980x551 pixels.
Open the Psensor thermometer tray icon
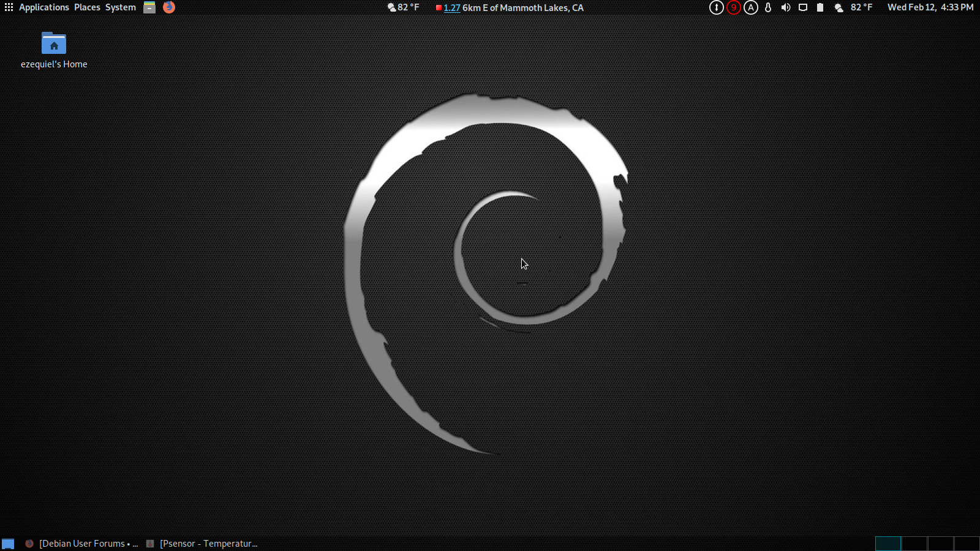click(768, 7)
